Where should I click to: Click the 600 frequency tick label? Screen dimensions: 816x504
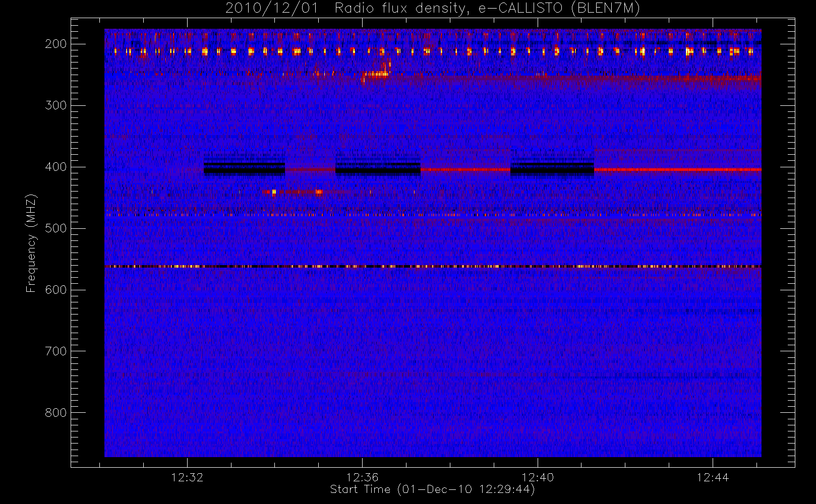[x=56, y=290]
